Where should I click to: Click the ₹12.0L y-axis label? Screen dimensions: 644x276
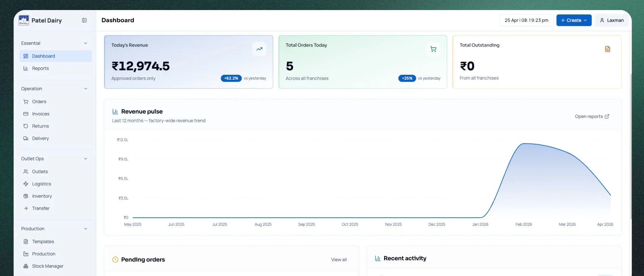122,140
